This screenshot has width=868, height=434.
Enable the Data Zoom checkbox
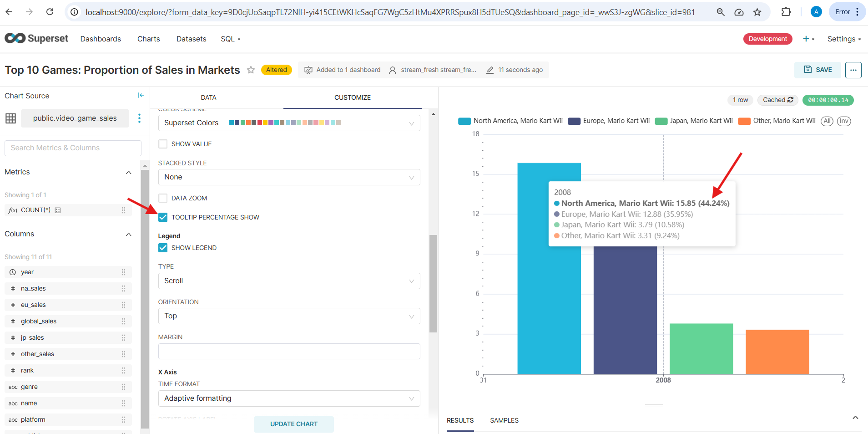pyautogui.click(x=163, y=198)
